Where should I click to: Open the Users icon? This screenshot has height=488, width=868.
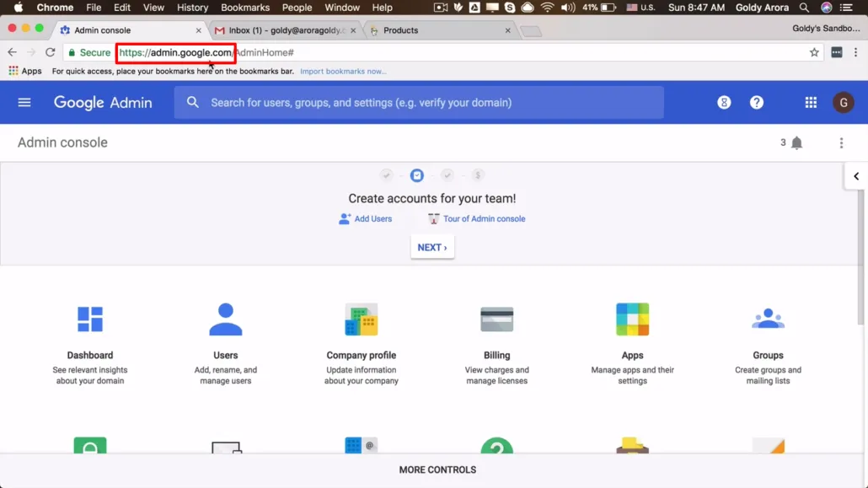[x=226, y=319]
